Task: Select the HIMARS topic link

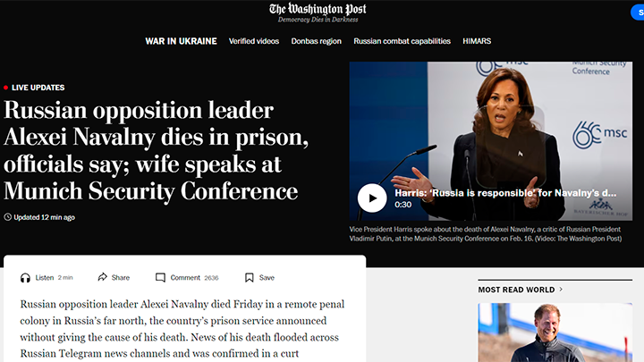Action: point(477,41)
